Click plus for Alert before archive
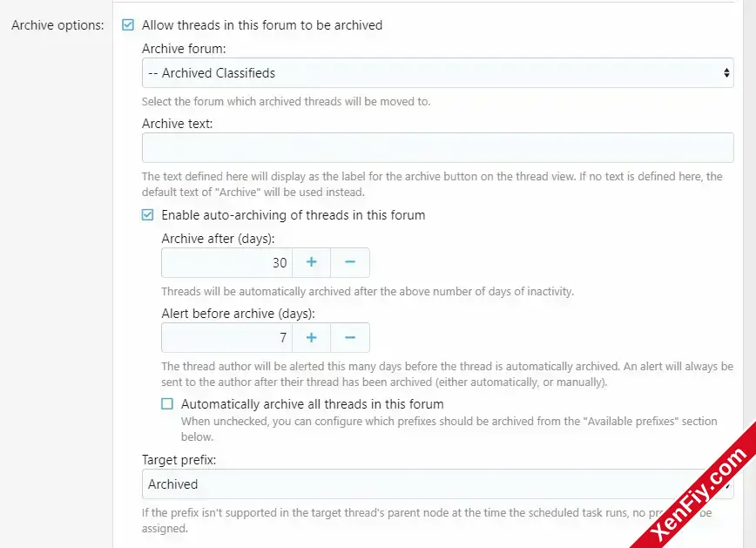Screen dimensions: 756x548 [x=312, y=337]
